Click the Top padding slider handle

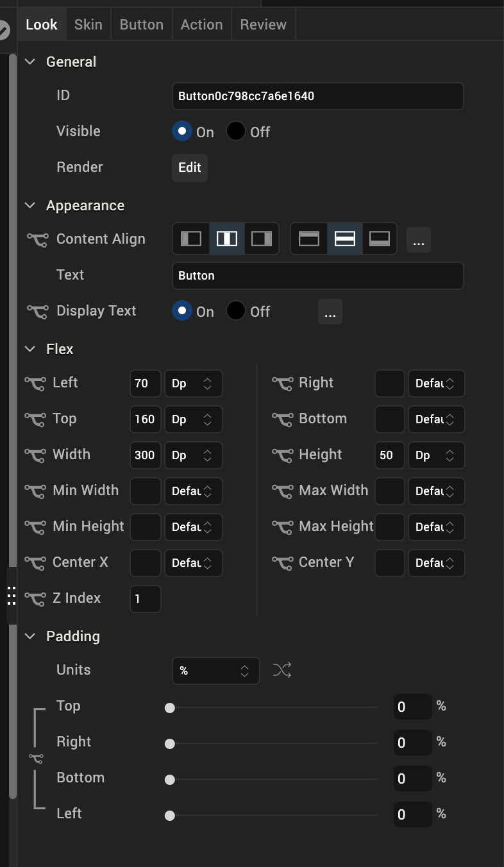coord(170,708)
